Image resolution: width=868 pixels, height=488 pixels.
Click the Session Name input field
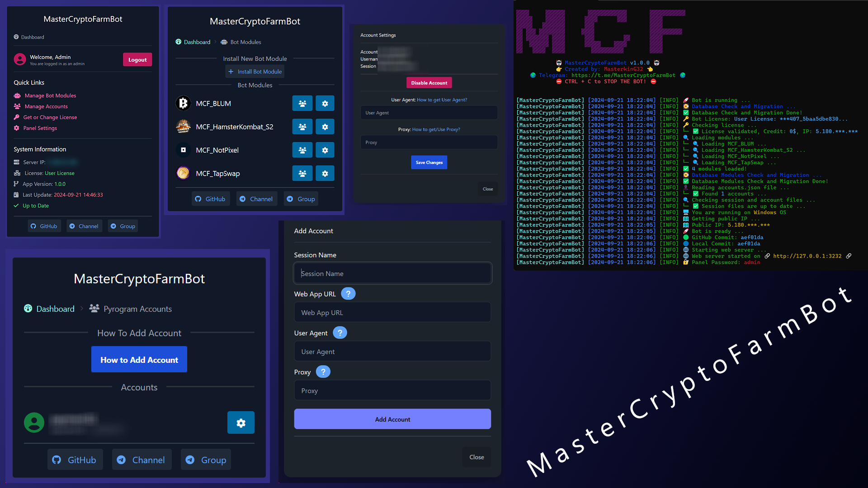392,273
